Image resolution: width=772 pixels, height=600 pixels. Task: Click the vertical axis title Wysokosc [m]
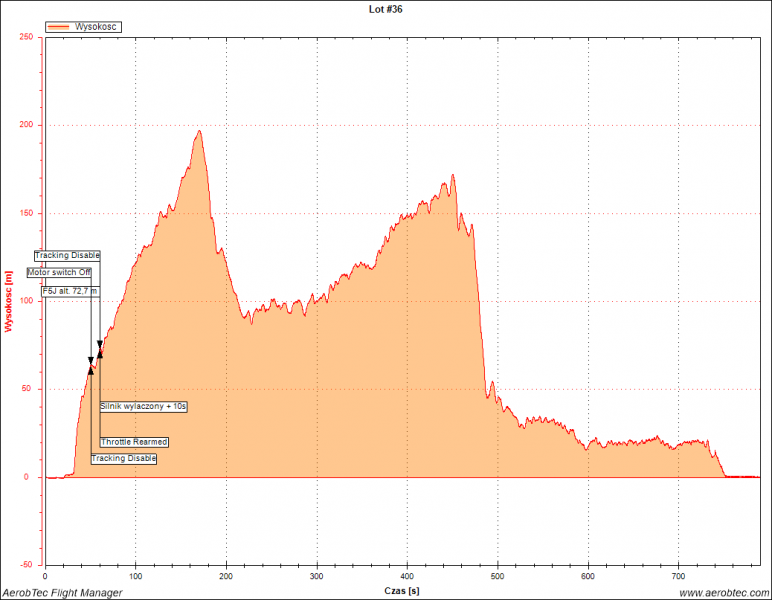(8, 300)
